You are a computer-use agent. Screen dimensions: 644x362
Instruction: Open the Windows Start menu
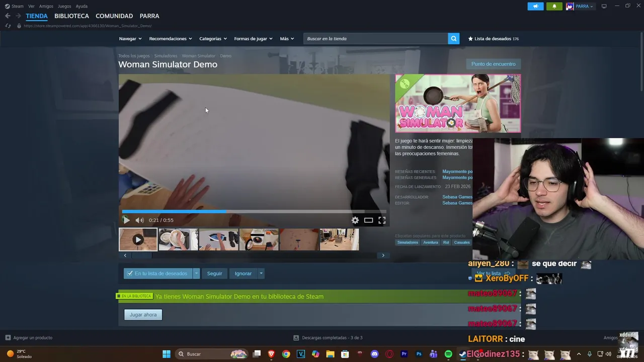pos(166,354)
